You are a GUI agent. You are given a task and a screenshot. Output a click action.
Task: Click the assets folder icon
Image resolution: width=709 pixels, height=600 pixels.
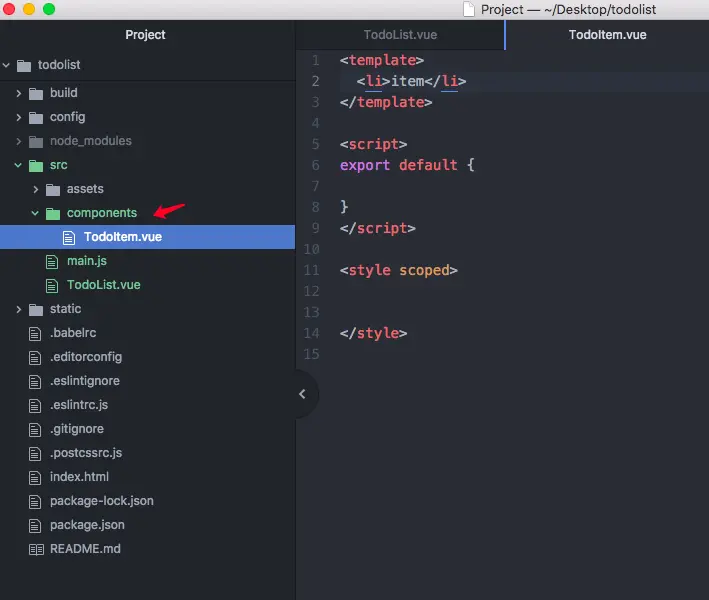pos(53,189)
